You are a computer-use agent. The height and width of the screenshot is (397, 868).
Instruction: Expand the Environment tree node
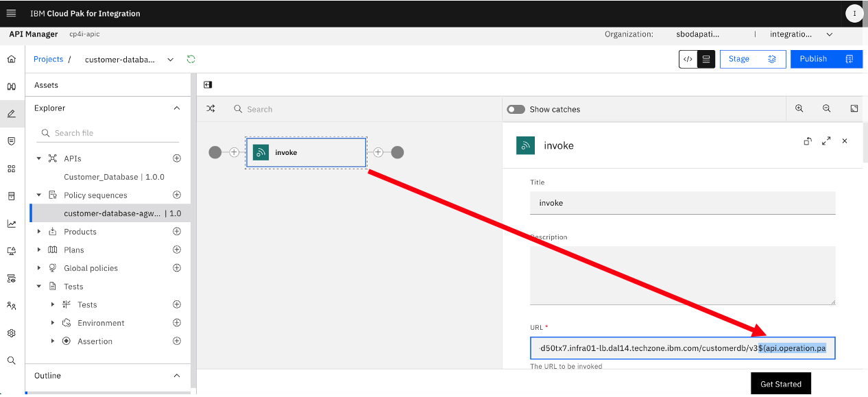tap(53, 323)
